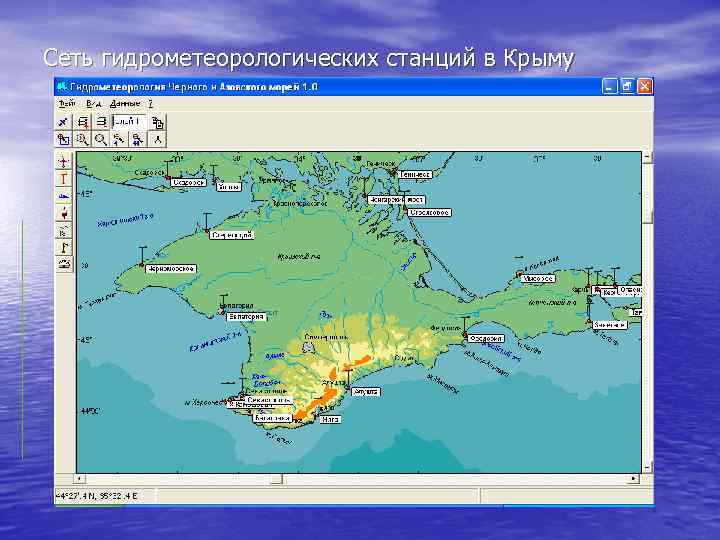
Task: Click the Черноморское station label on the map
Action: pyautogui.click(x=171, y=269)
